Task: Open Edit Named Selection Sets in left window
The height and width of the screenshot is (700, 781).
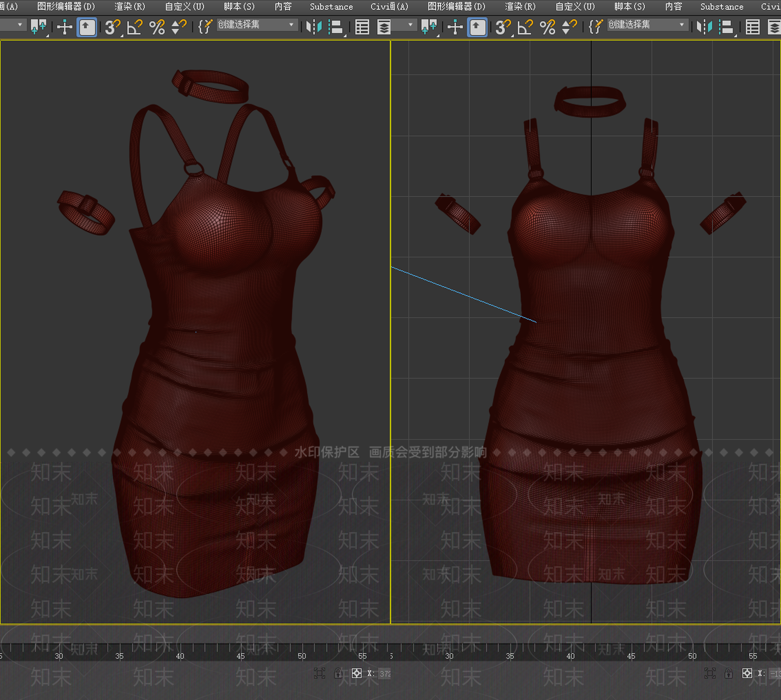Action: point(205,27)
